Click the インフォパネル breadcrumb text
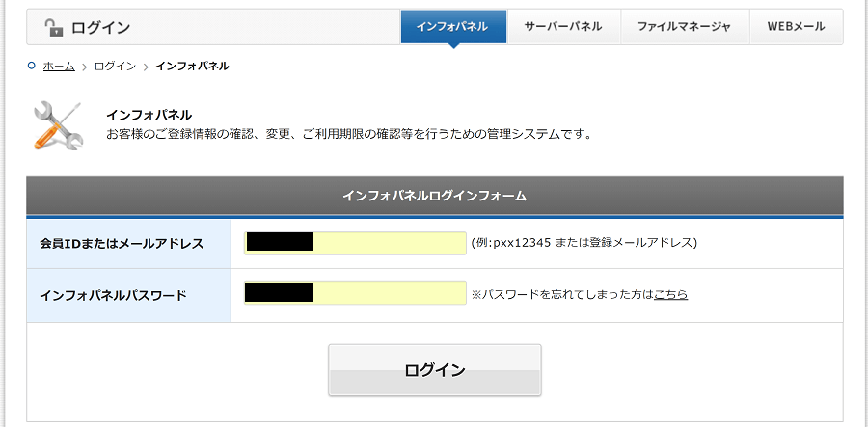This screenshot has width=868, height=427. [192, 67]
